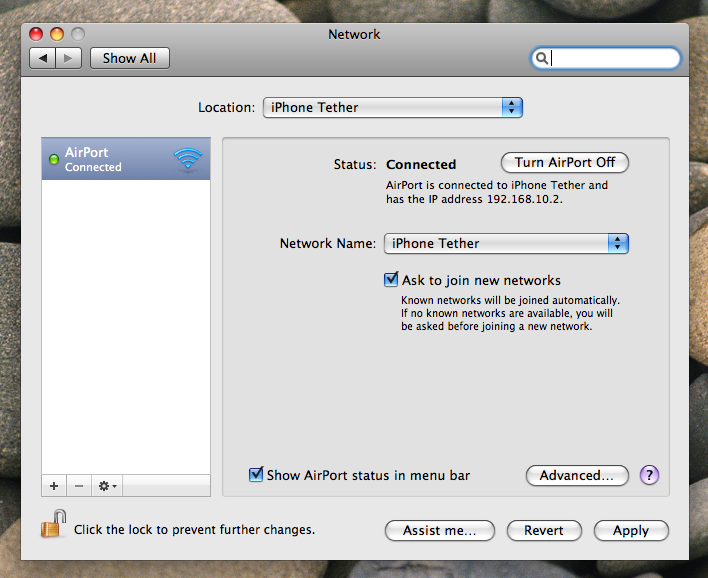
Task: Add a new network service with plus
Action: pyautogui.click(x=54, y=486)
